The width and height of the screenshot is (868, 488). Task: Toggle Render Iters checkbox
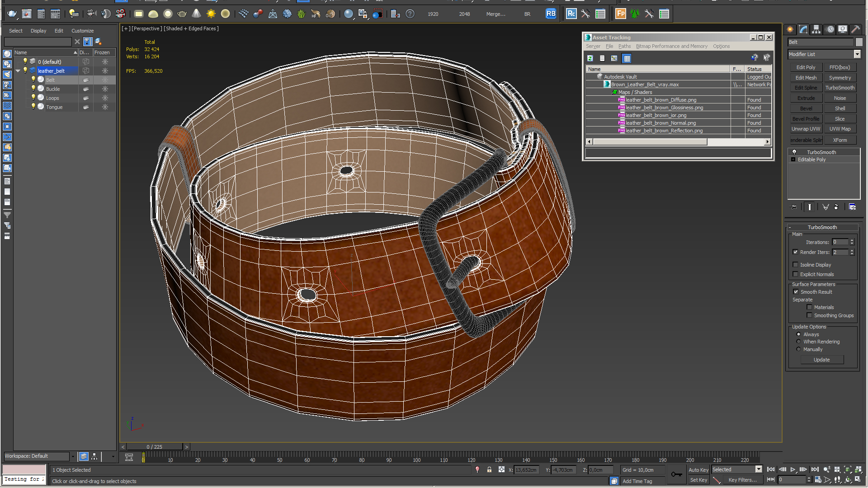[796, 252]
